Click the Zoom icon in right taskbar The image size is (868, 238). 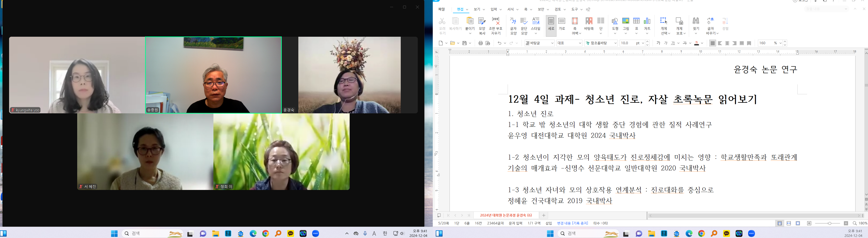752,234
